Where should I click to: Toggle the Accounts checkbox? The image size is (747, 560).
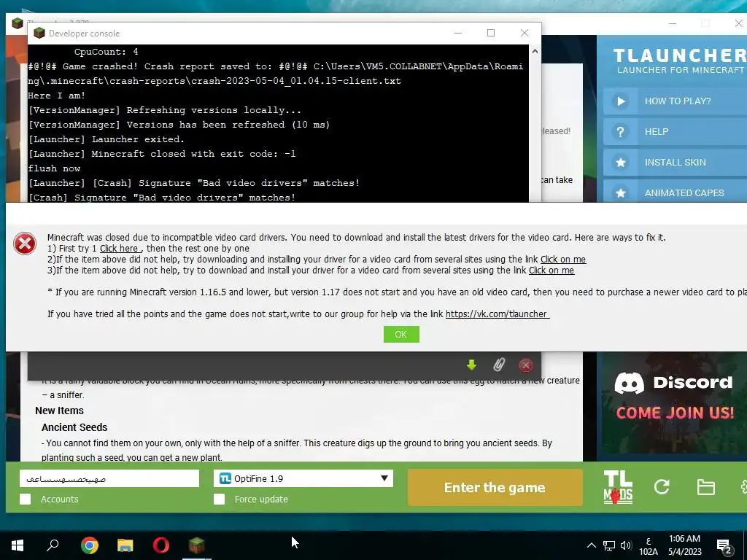click(26, 499)
